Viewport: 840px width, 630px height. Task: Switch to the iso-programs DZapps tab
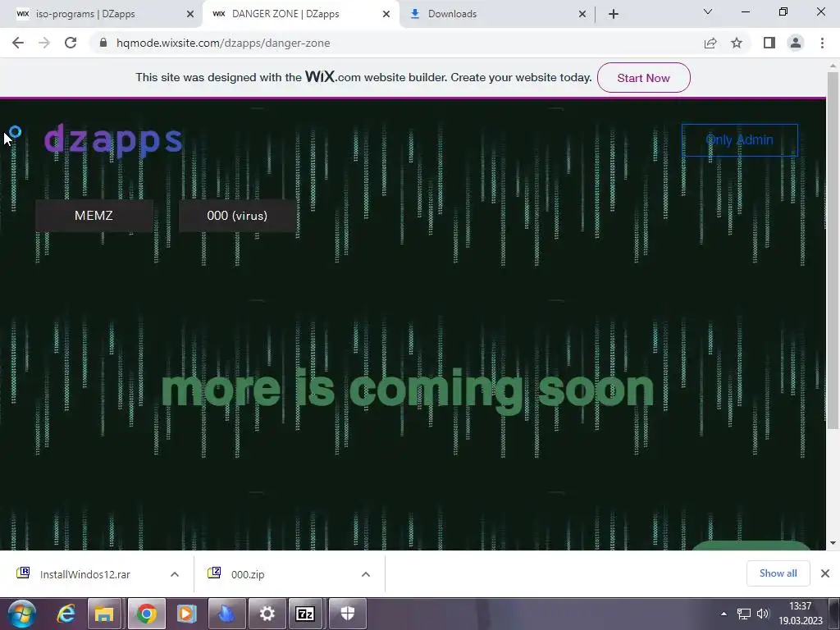(101, 14)
